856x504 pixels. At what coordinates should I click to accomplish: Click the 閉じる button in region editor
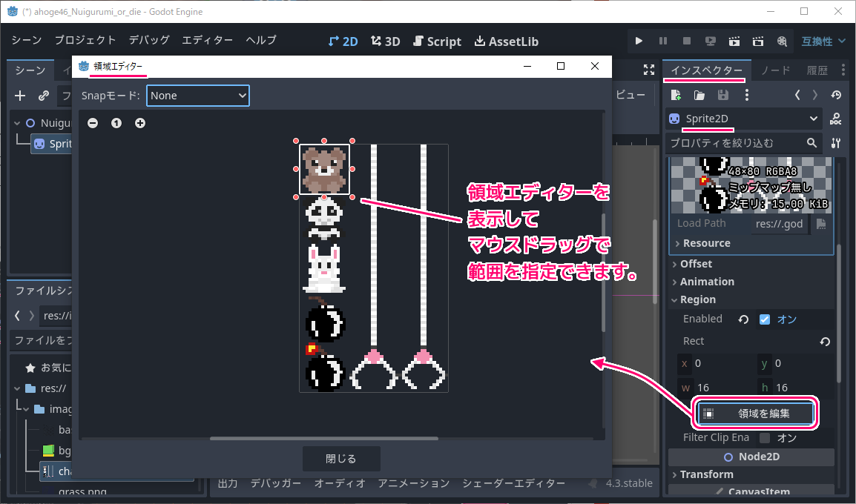click(341, 459)
